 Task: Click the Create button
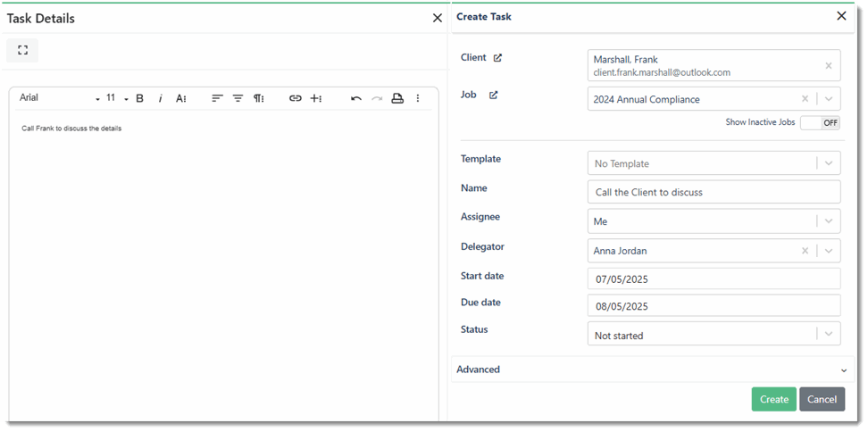774,399
